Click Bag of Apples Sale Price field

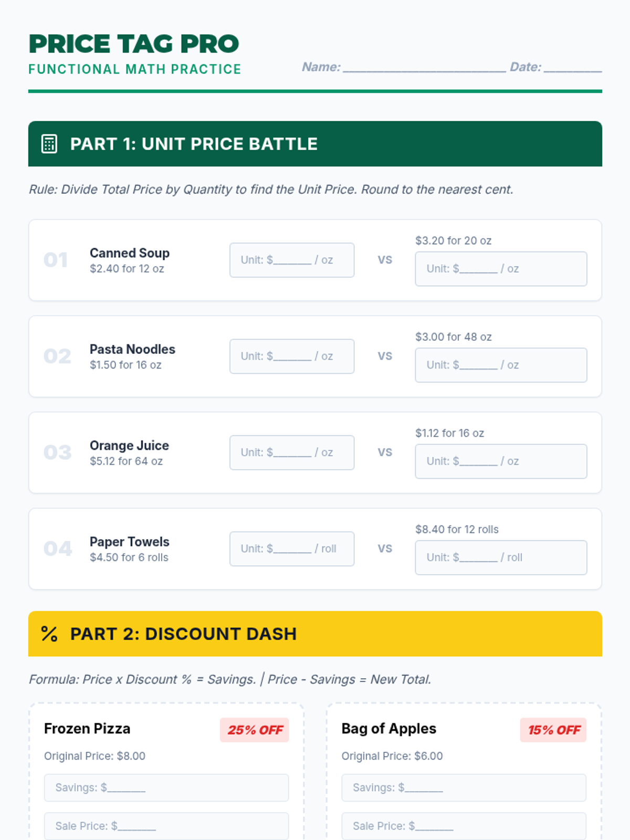pyautogui.click(x=464, y=826)
